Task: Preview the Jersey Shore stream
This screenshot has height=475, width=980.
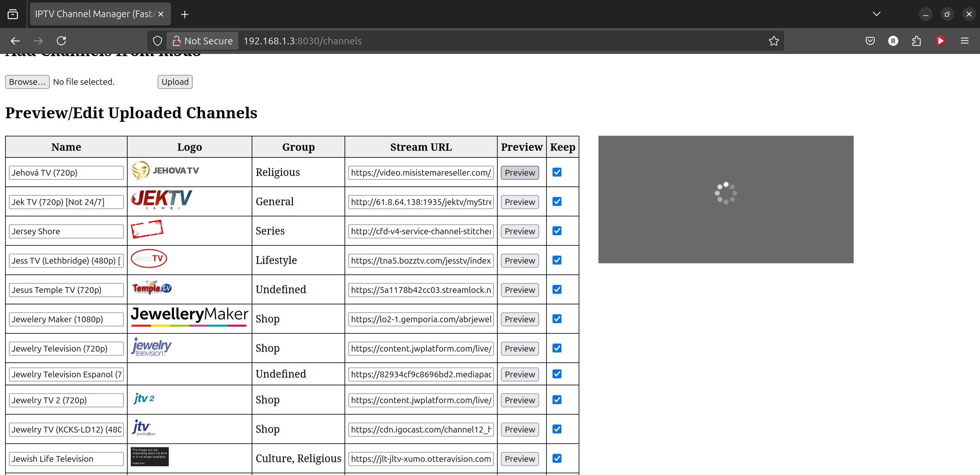Action: coord(520,231)
